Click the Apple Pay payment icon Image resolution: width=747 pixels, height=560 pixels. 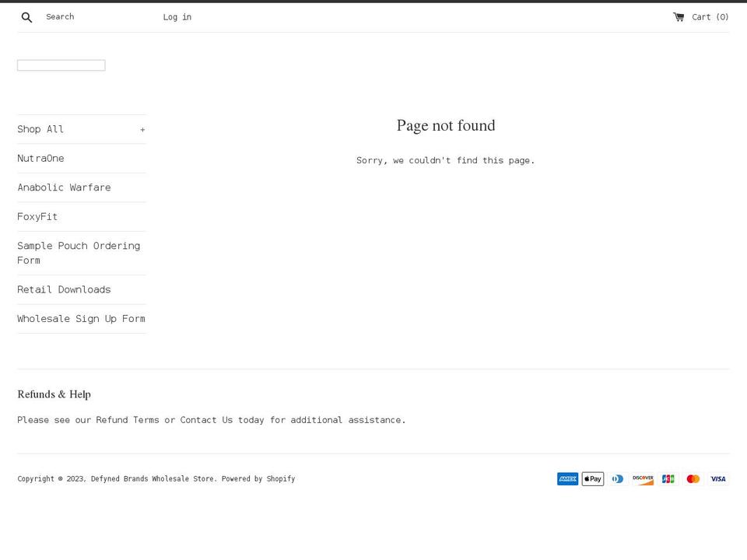[593, 478]
